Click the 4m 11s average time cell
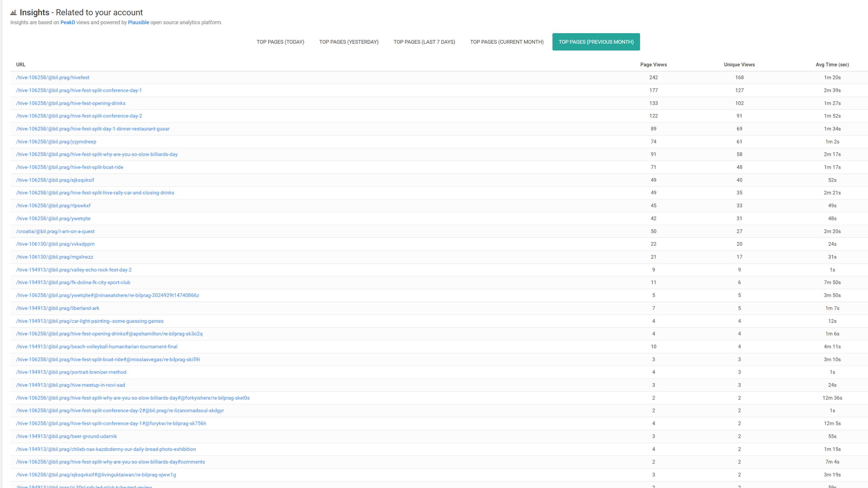The width and height of the screenshot is (868, 488). [832, 346]
